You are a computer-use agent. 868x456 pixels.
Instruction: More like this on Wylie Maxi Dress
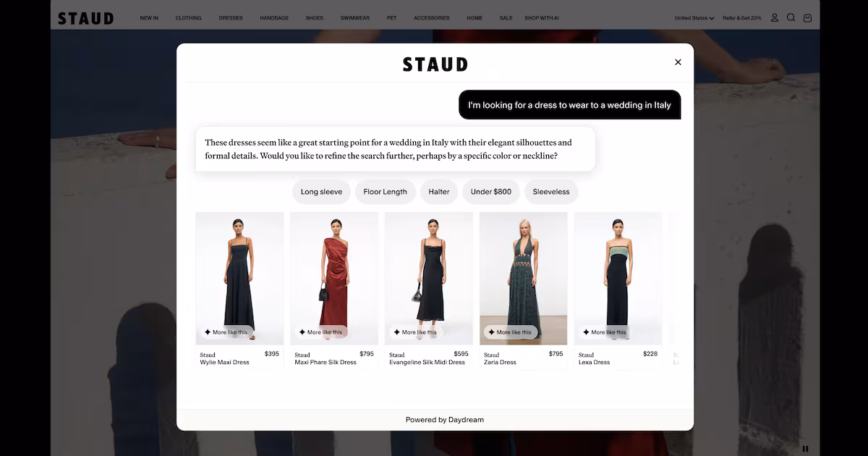(226, 332)
